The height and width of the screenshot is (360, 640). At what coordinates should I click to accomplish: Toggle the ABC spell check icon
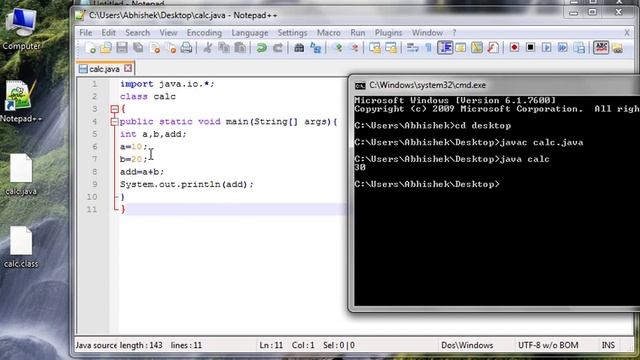pos(601,48)
